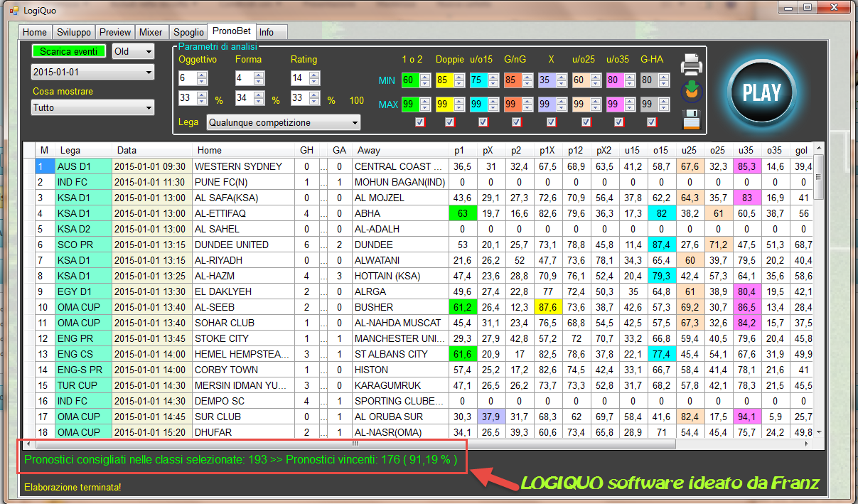858x504 pixels.
Task: Click the Elaborazione terminata! status text
Action: (x=73, y=487)
